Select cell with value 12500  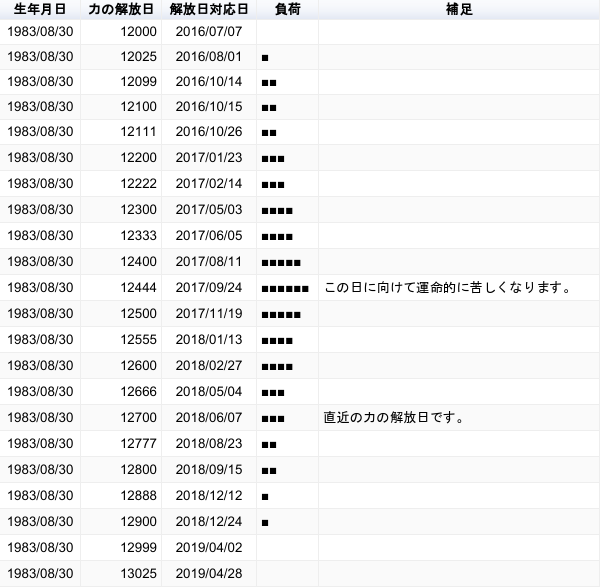pyautogui.click(x=121, y=313)
